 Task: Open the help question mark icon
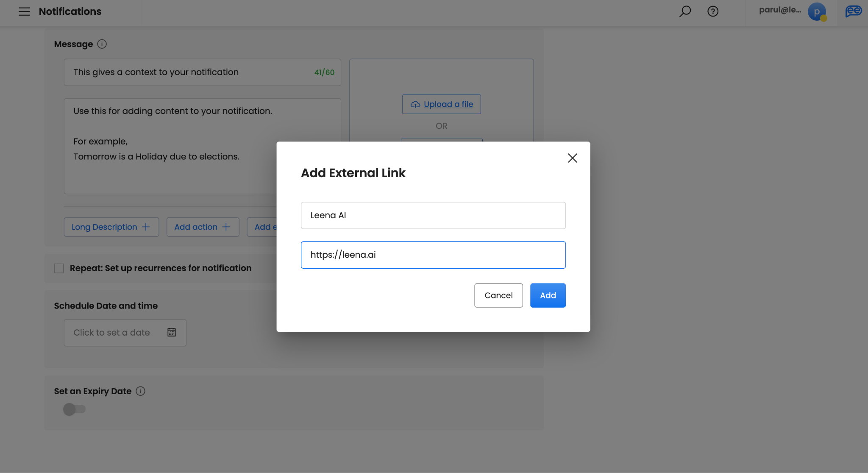[x=713, y=11]
